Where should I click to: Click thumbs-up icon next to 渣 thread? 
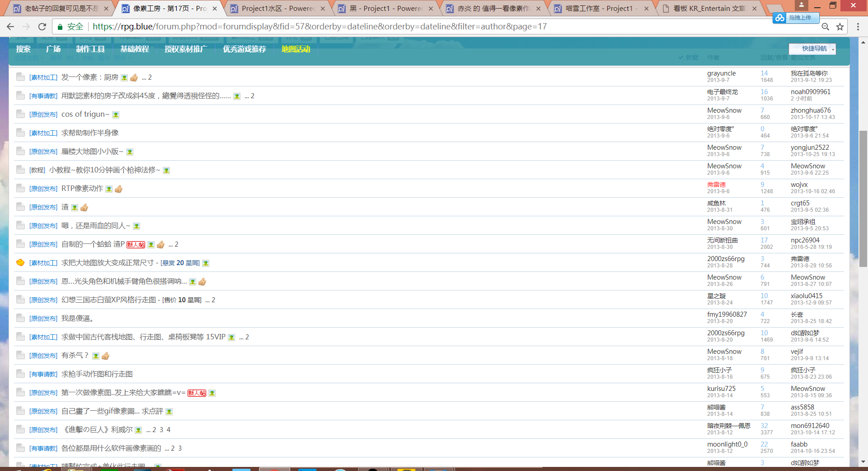coord(85,207)
